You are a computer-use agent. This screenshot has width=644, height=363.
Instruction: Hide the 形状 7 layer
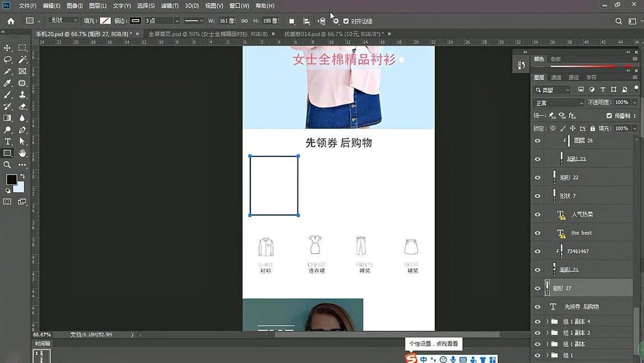(537, 195)
